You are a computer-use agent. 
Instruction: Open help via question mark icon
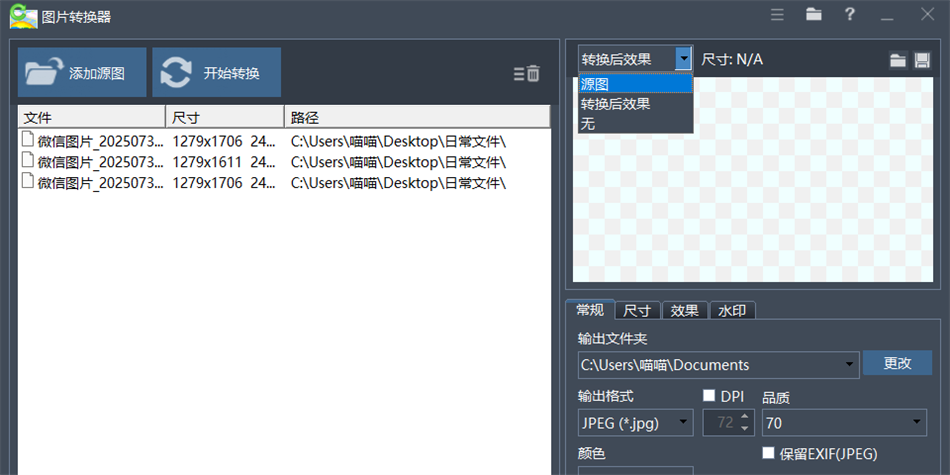coord(849,15)
